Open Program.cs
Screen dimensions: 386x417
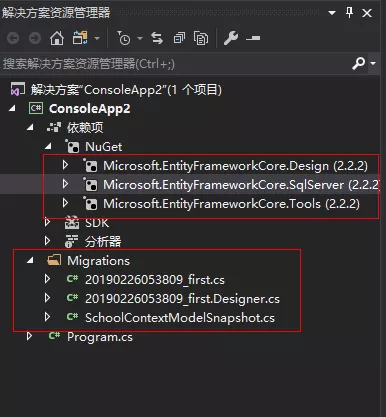100,337
